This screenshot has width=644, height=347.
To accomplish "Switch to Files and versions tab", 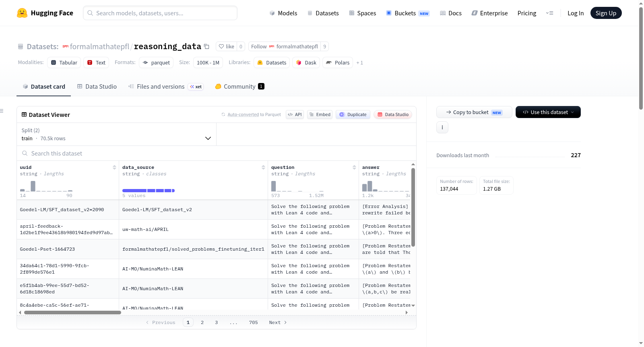I will 166,87.
